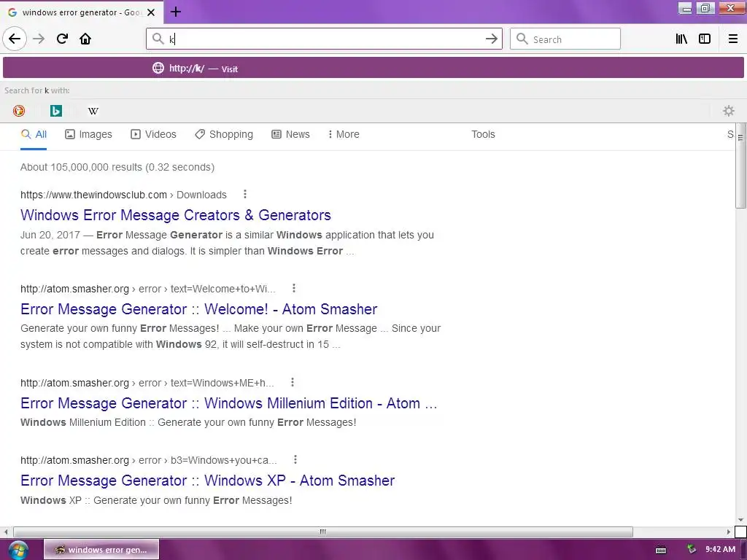Close the windows error generator tab
Viewport: 747px width, 560px height.
(151, 12)
